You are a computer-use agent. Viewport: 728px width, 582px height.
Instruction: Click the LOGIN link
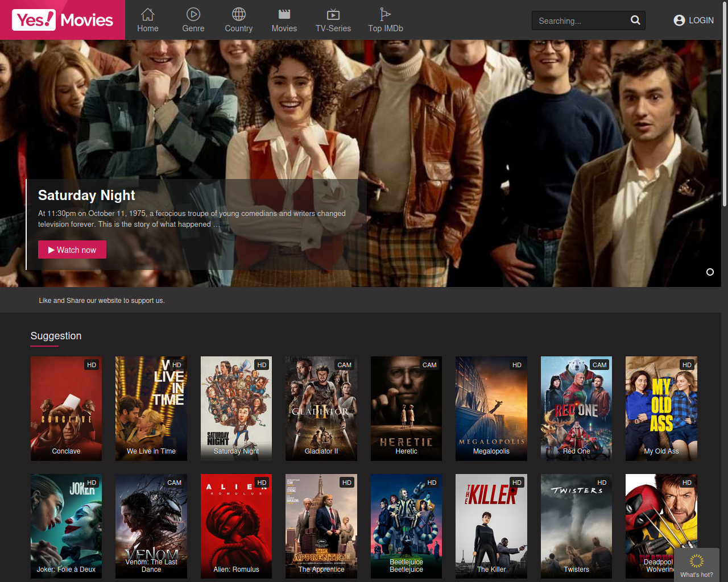701,20
